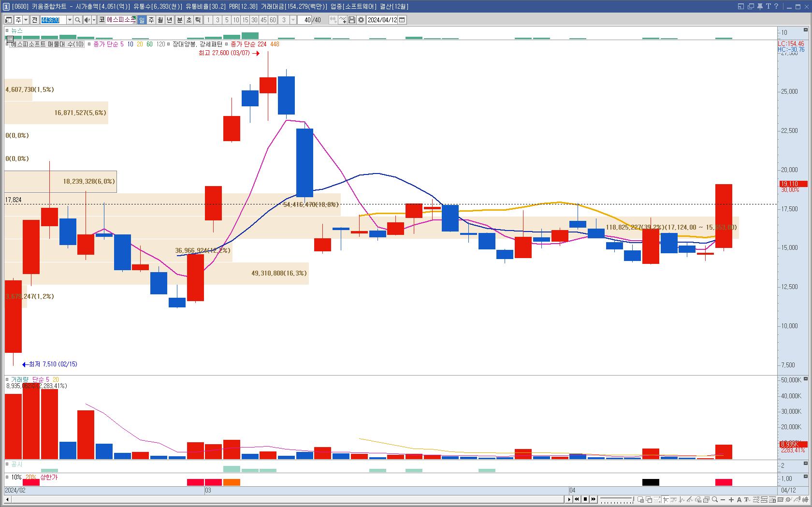Select the 주 weekly period button

pyautogui.click(x=151, y=20)
